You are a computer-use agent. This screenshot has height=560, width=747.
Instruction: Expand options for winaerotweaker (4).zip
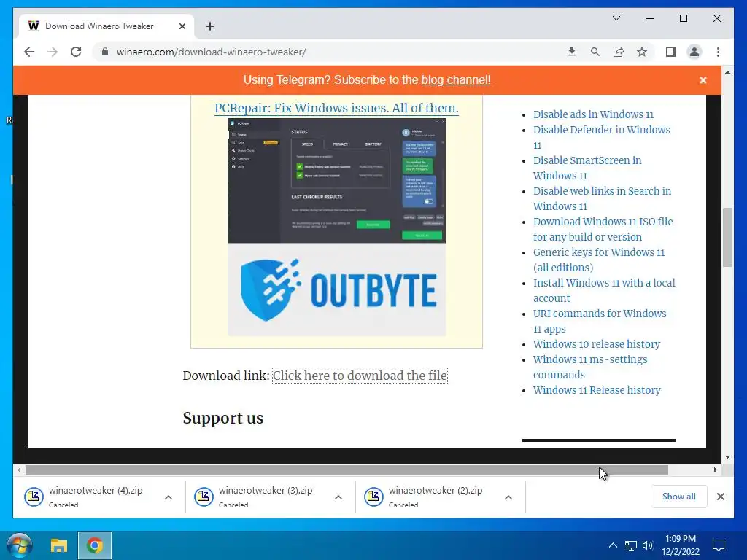169,497
